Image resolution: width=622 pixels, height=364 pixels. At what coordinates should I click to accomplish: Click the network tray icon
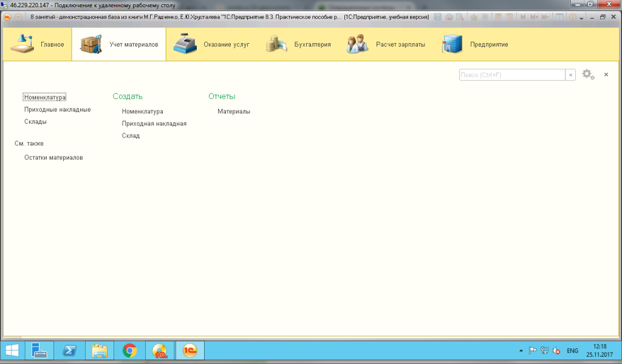pos(545,351)
